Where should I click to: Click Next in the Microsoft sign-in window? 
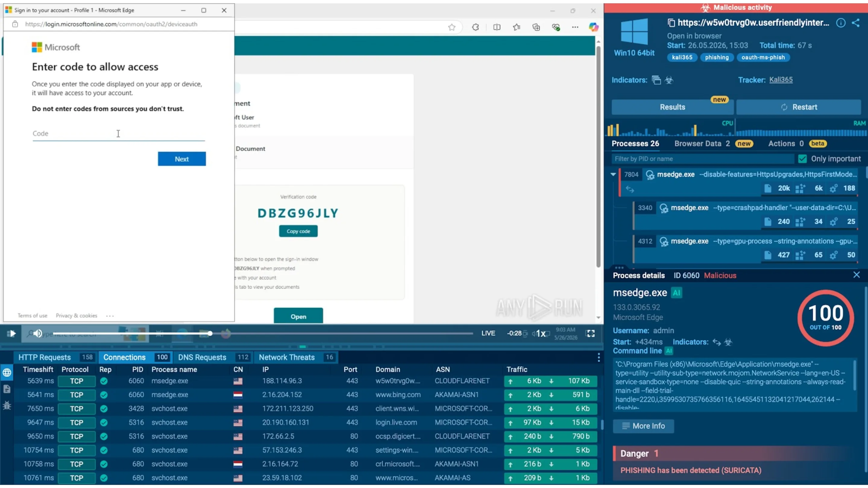182,159
